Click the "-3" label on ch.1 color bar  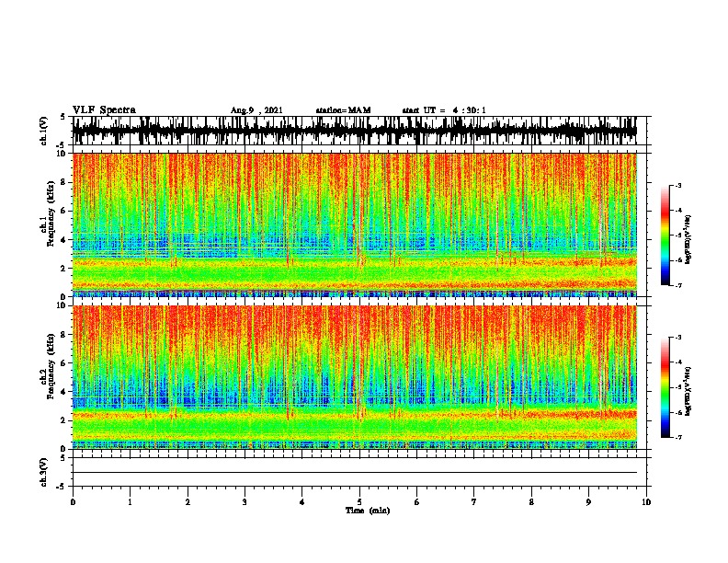(677, 186)
